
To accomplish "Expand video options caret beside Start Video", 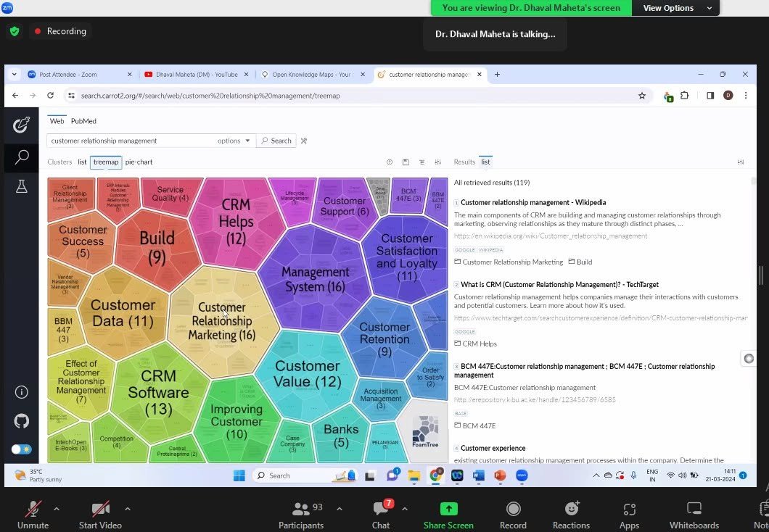I will (128, 509).
